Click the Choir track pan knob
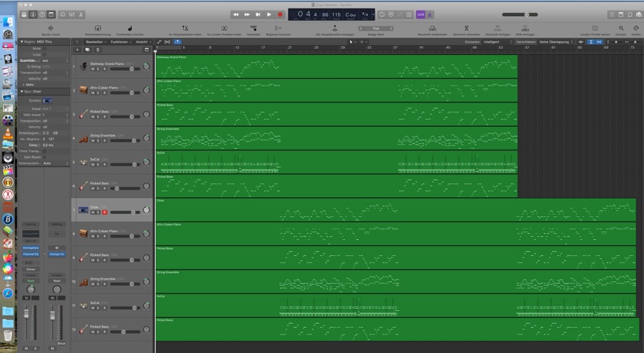644x353 pixels. [147, 210]
